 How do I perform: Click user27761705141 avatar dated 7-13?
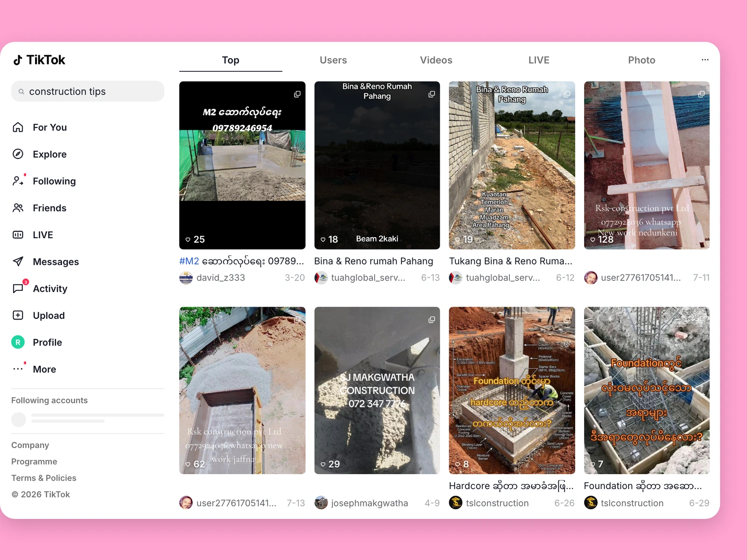point(186,503)
